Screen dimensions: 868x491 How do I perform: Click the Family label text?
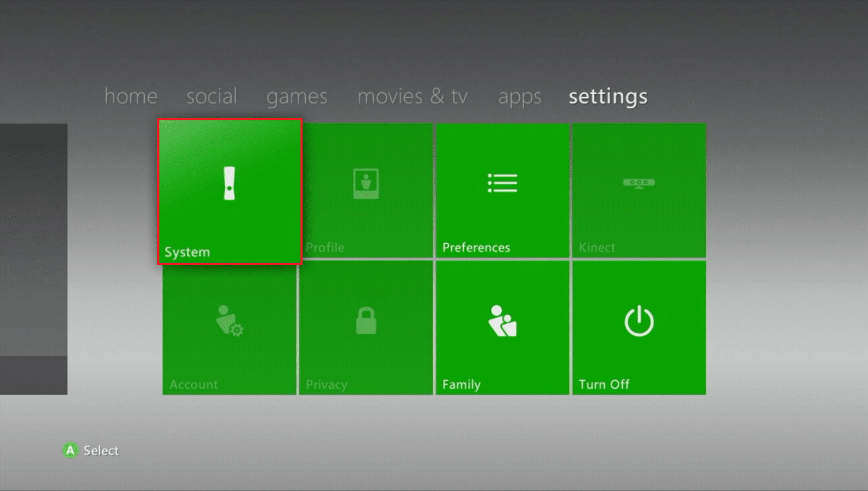pos(461,385)
